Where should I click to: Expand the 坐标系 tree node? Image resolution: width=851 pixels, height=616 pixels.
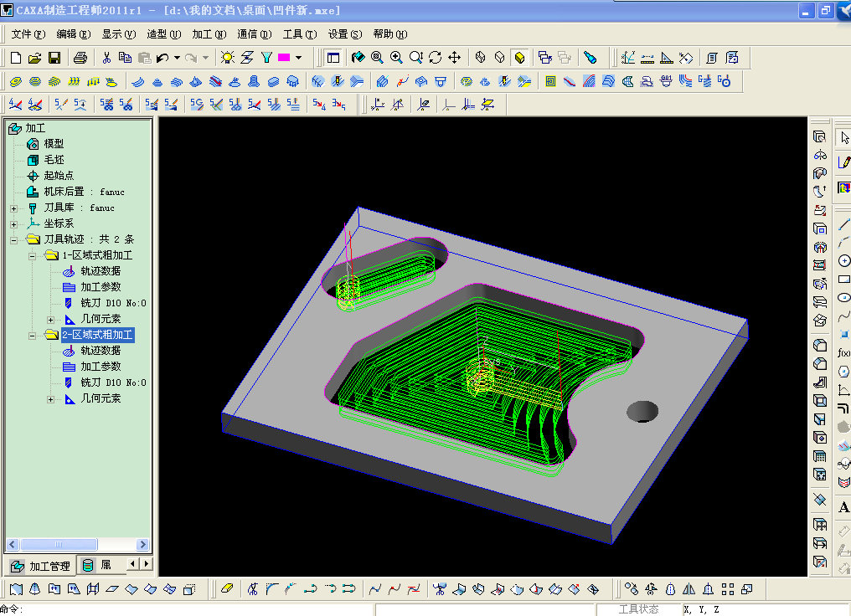tap(13, 223)
